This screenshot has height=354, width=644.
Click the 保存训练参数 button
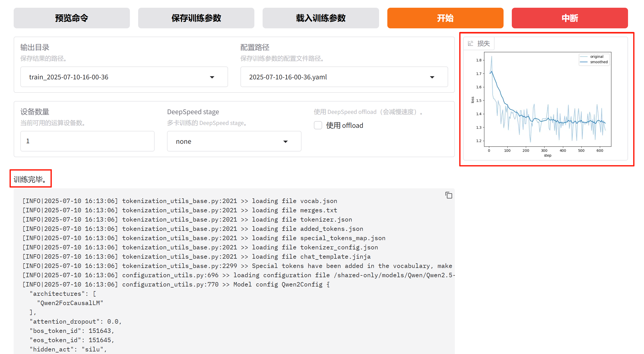point(196,18)
